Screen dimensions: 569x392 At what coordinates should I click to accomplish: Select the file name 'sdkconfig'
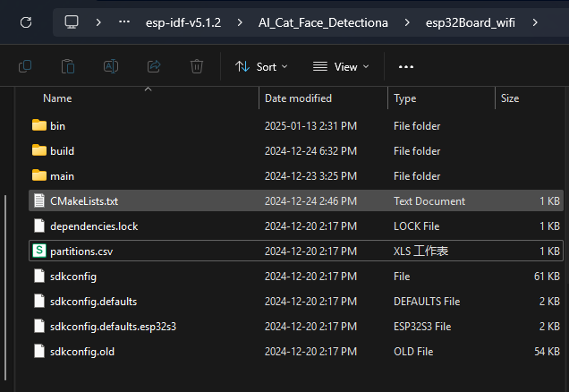click(73, 277)
